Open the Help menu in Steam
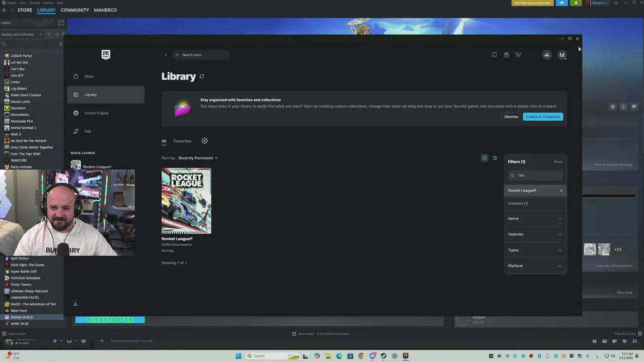The height and width of the screenshot is (362, 644). tap(60, 3)
